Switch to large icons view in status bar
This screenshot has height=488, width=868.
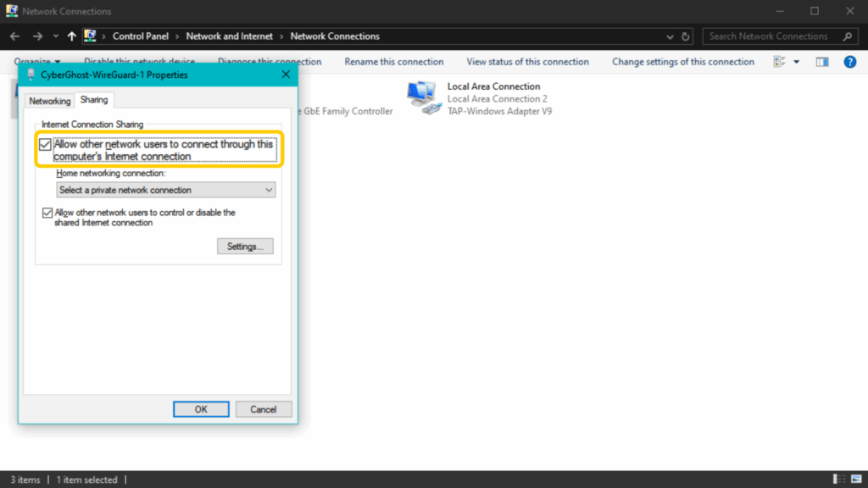856,480
